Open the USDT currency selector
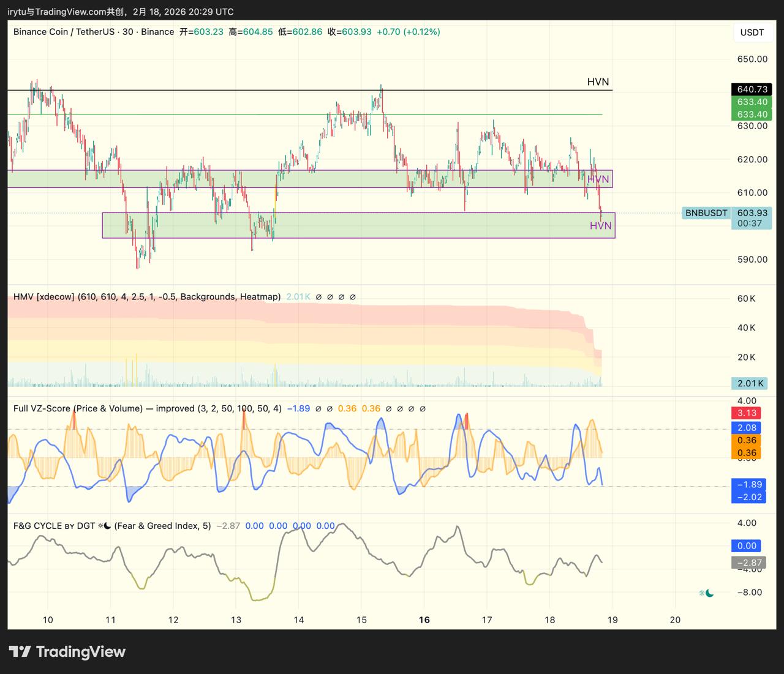Screen dimensions: 784x674 pyautogui.click(x=752, y=32)
